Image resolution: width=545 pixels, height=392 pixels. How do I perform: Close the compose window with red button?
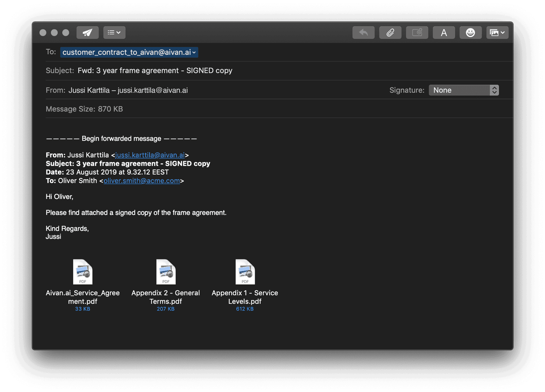[43, 33]
